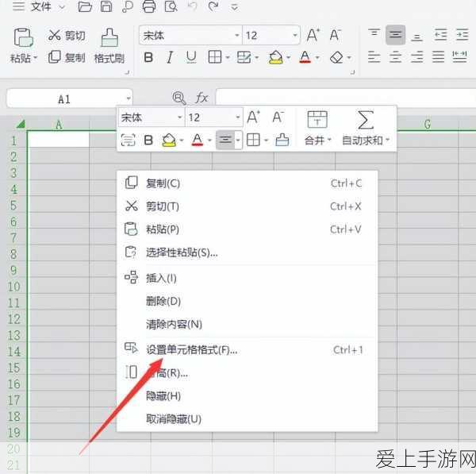Click the select-all corner triangle
Viewport: 476px width, 474px height.
21,124
